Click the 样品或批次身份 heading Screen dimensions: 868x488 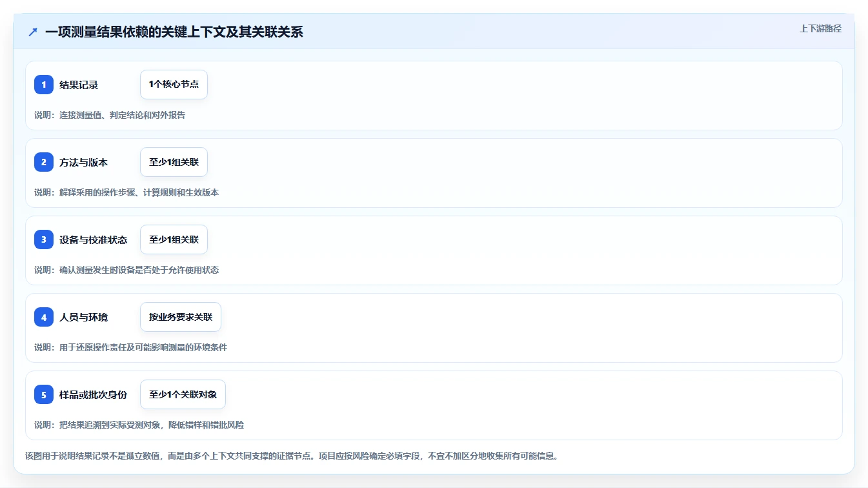(x=93, y=394)
